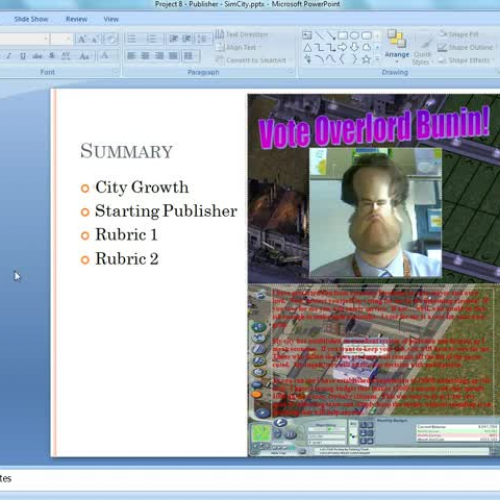This screenshot has width=500, height=500.
Task: Select the Right Brace shape
Action: [354, 59]
